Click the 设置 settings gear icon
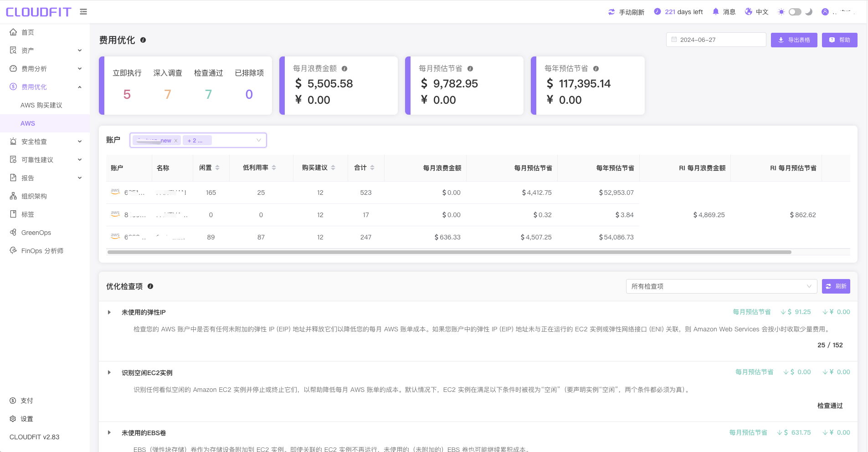The image size is (868, 452). tap(13, 419)
